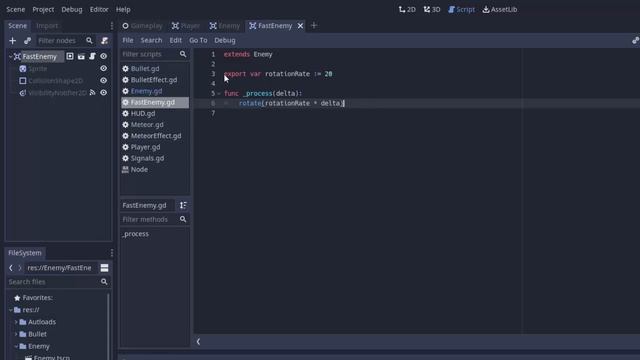This screenshot has height=360, width=640.
Task: Open FastEnemy scene in editor icon
Action: 70,56
